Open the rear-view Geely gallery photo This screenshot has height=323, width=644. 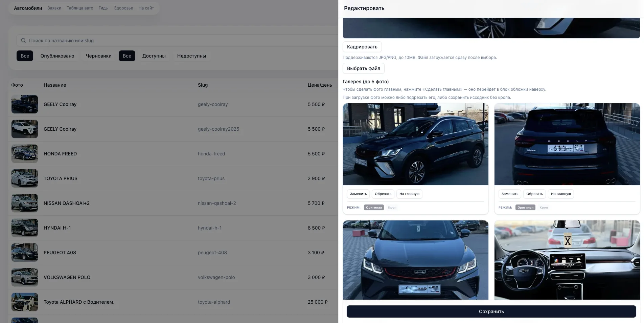[567, 144]
